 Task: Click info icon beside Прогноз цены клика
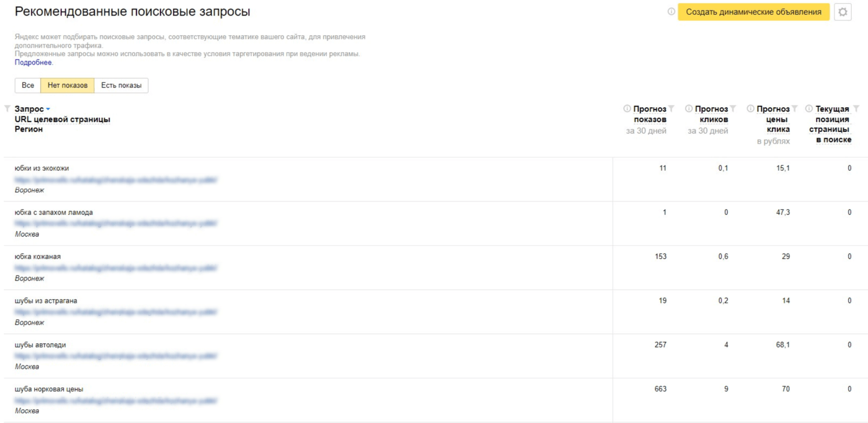tap(750, 109)
